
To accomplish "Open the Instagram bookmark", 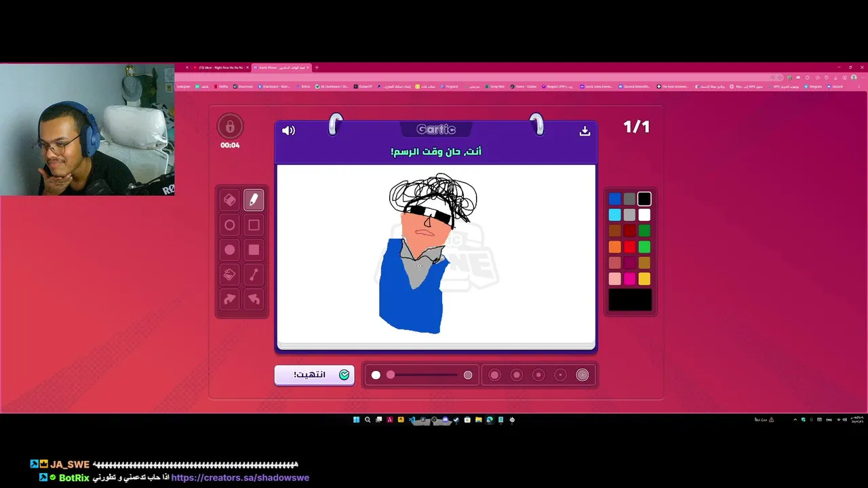I will (x=183, y=87).
